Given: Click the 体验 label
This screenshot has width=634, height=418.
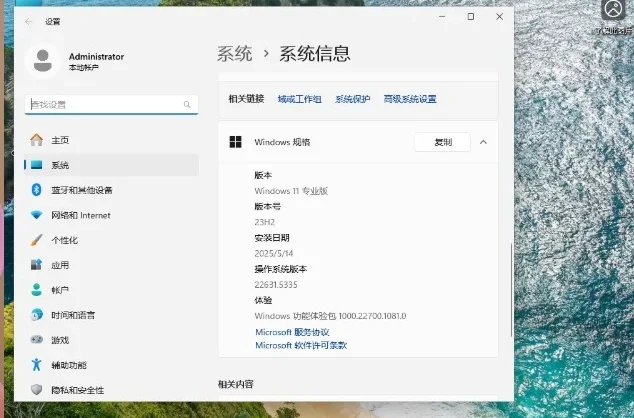Looking at the screenshot, I should (263, 300).
